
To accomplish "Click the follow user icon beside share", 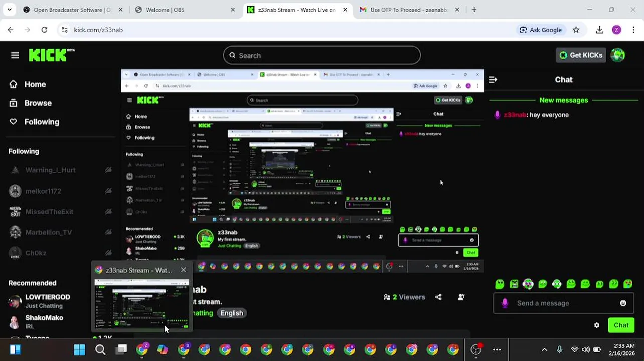I will [x=461, y=297].
